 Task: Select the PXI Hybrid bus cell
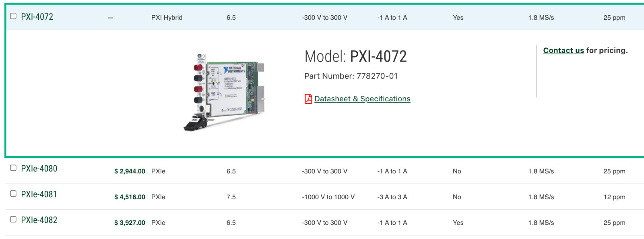pyautogui.click(x=167, y=18)
